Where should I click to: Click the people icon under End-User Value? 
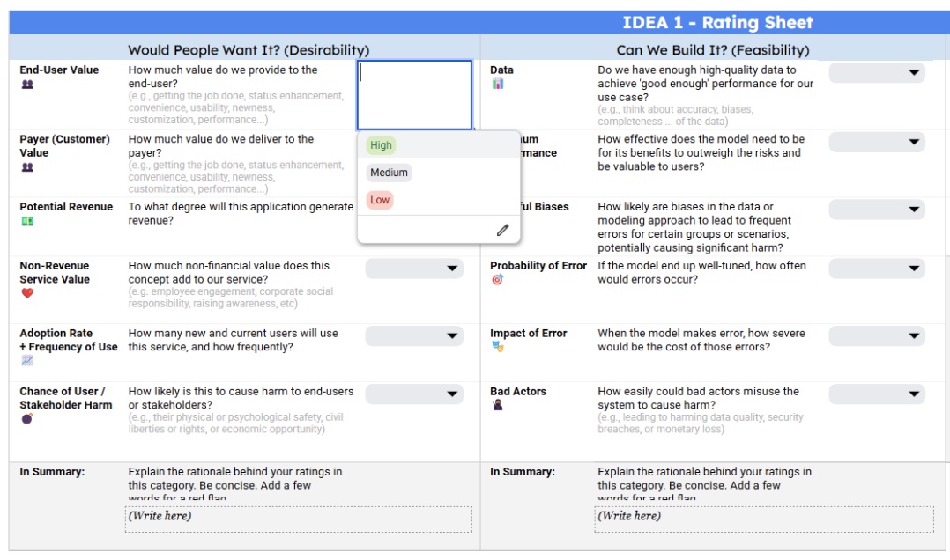tap(27, 85)
